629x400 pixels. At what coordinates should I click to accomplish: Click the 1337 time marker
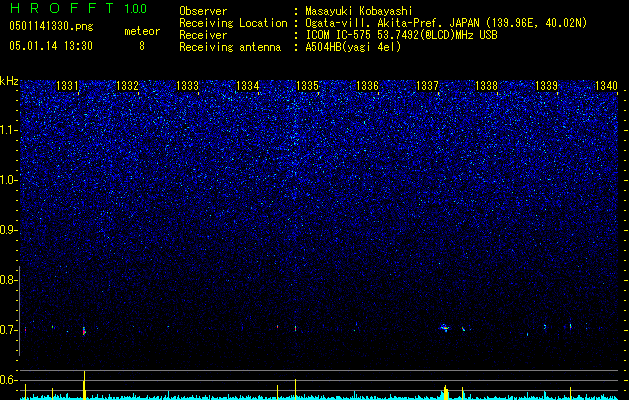(x=427, y=85)
